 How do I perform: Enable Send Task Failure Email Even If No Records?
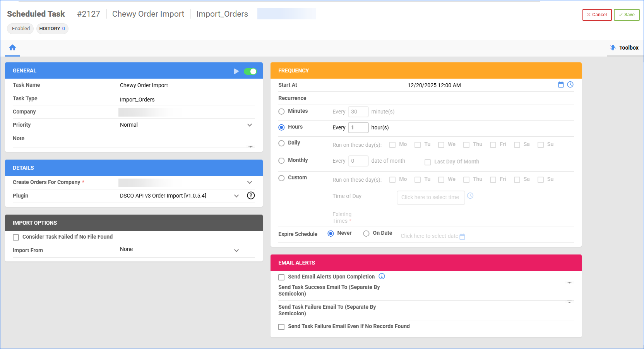click(281, 327)
